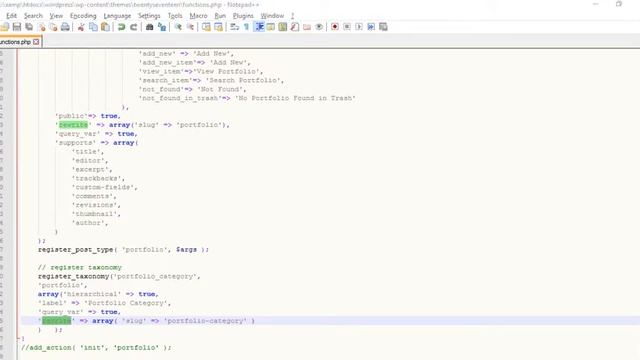Image resolution: width=640 pixels, height=360 pixels.
Task: Click the macro Playback icon
Action: point(359,27)
